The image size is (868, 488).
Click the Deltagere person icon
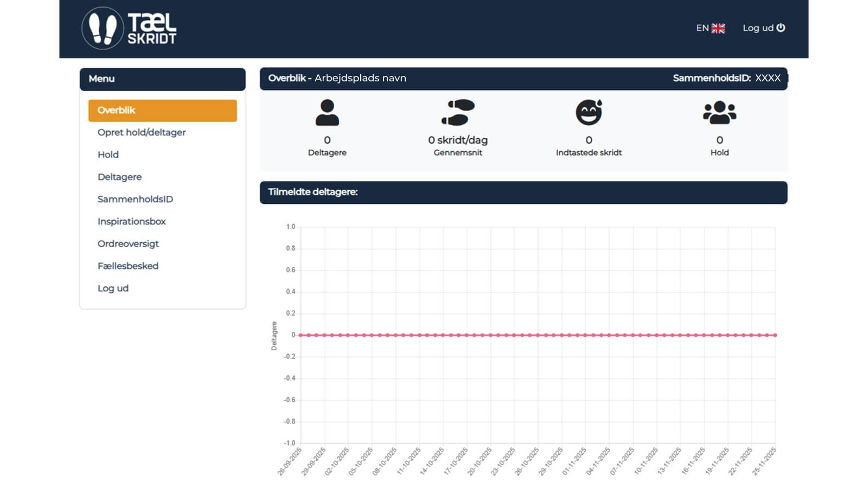327,113
